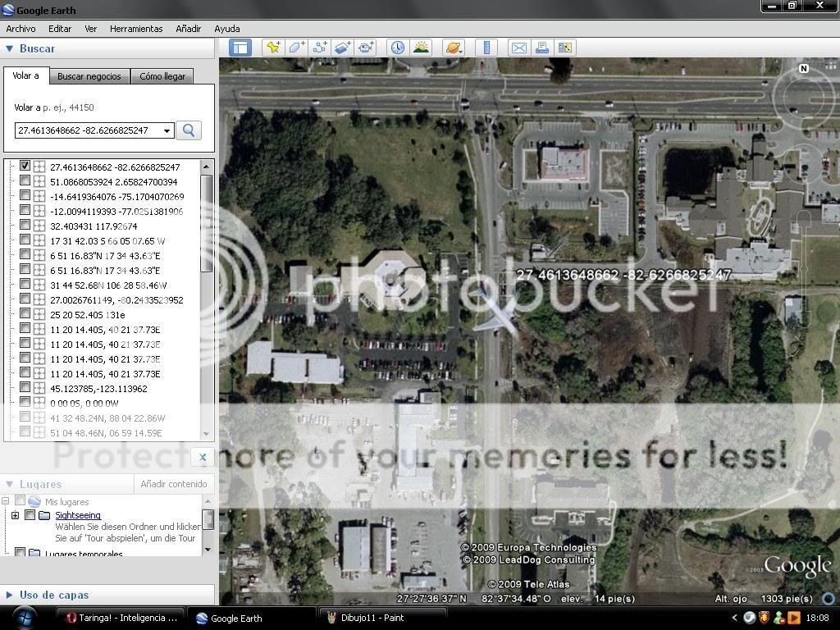This screenshot has height=630, width=840.
Task: Open the Archivo menu
Action: pyautogui.click(x=21, y=29)
